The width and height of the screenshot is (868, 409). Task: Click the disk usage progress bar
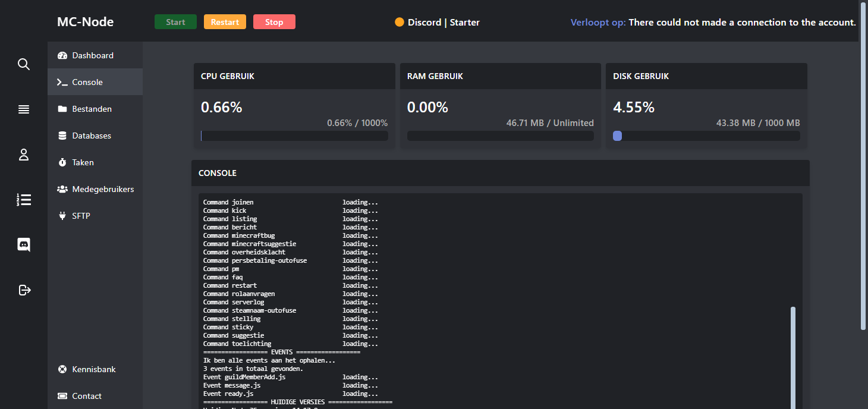click(706, 136)
